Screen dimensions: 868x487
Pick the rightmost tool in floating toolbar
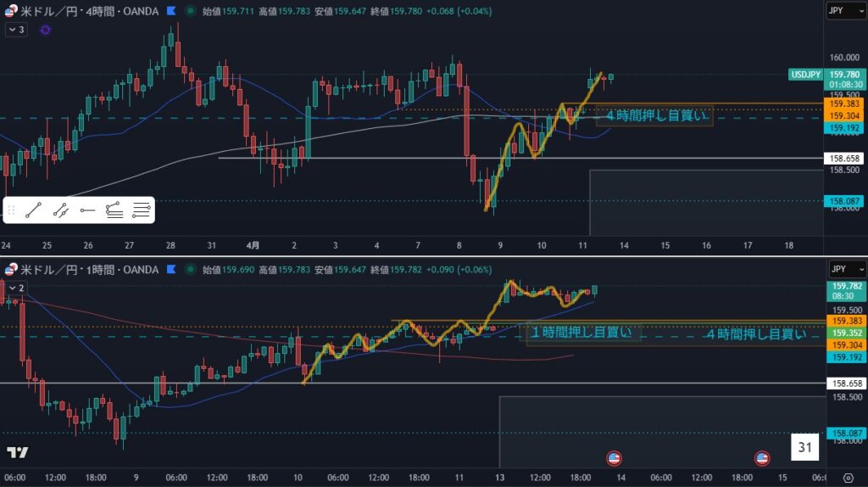142,210
